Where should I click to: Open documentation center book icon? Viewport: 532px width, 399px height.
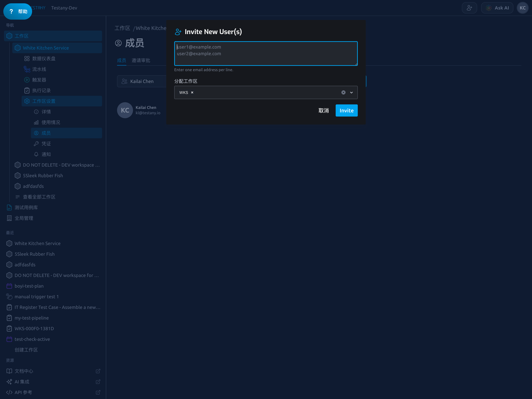click(x=9, y=371)
